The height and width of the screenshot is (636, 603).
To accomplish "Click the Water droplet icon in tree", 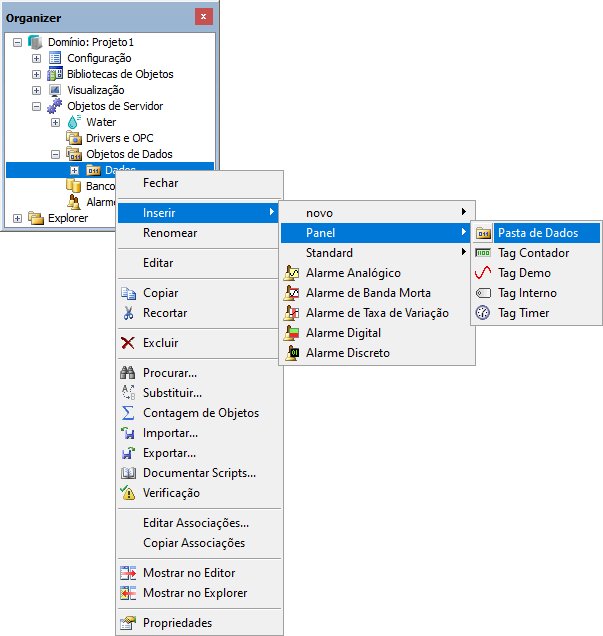I will (74, 122).
